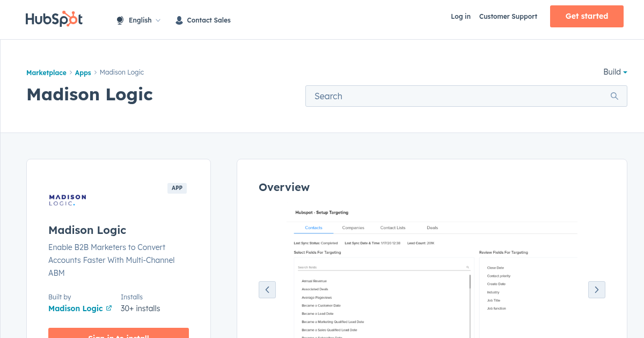Viewport: 644px width, 338px height.
Task: Expand the Build dropdown menu
Action: 615,72
